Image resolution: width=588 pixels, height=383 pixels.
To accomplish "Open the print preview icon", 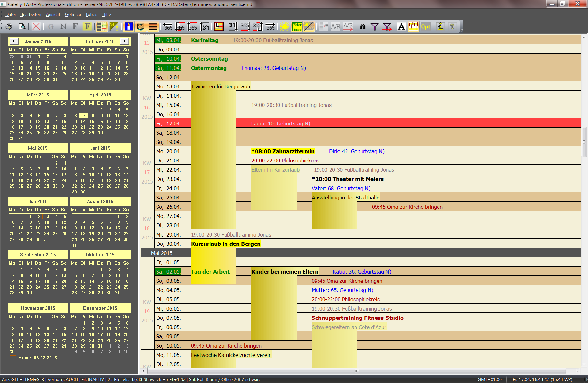I will [22, 26].
